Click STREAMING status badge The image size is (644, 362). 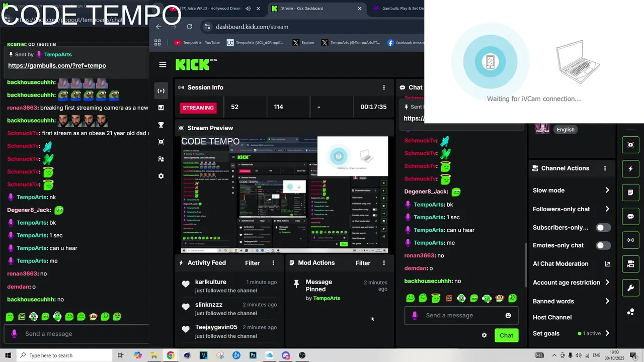click(x=198, y=108)
